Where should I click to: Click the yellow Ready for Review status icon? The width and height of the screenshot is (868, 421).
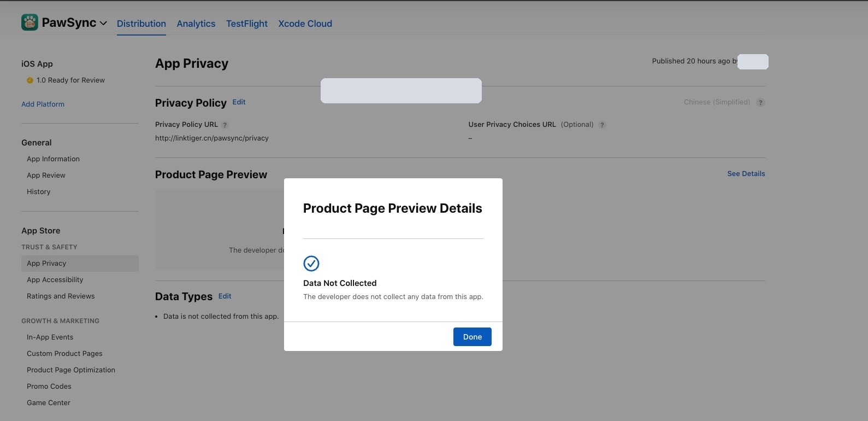[x=30, y=80]
